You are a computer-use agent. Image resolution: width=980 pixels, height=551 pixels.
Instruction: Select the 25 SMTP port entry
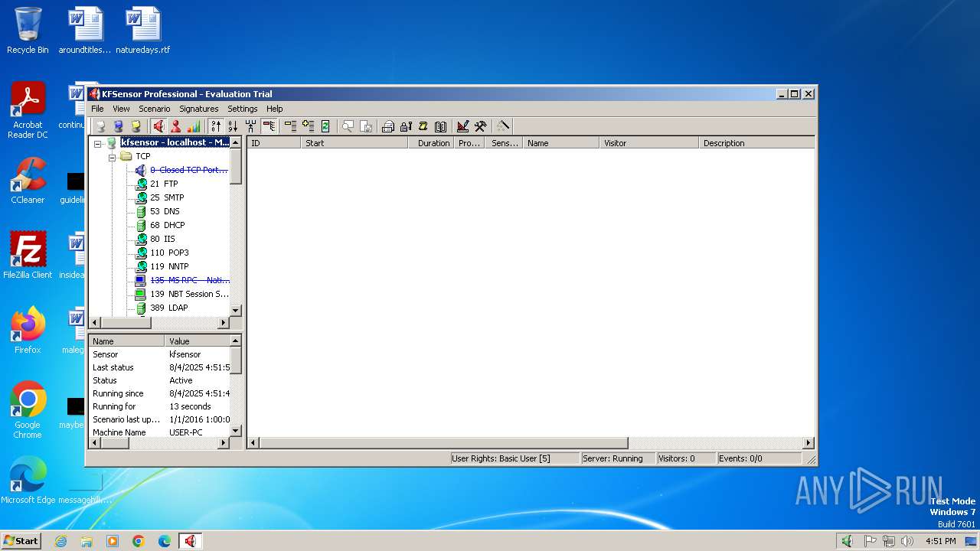pos(167,197)
